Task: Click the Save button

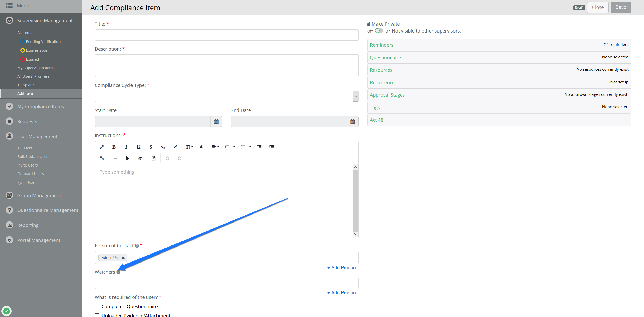Action: tap(621, 7)
